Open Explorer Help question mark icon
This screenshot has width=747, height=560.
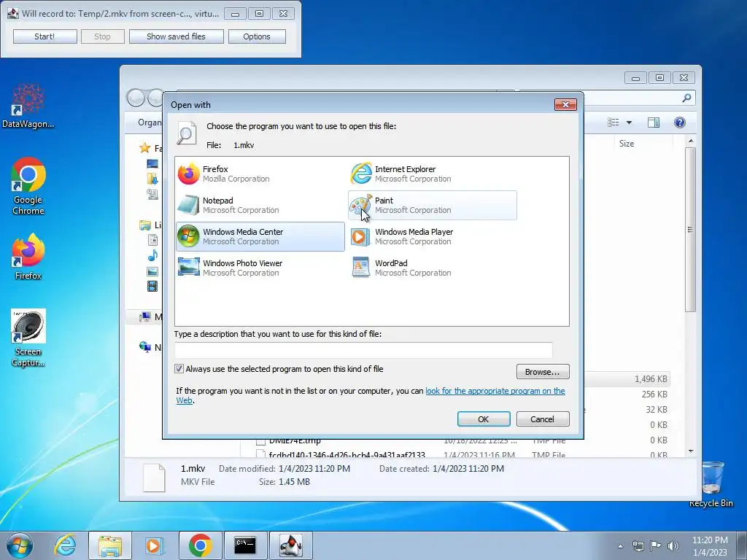click(x=680, y=122)
